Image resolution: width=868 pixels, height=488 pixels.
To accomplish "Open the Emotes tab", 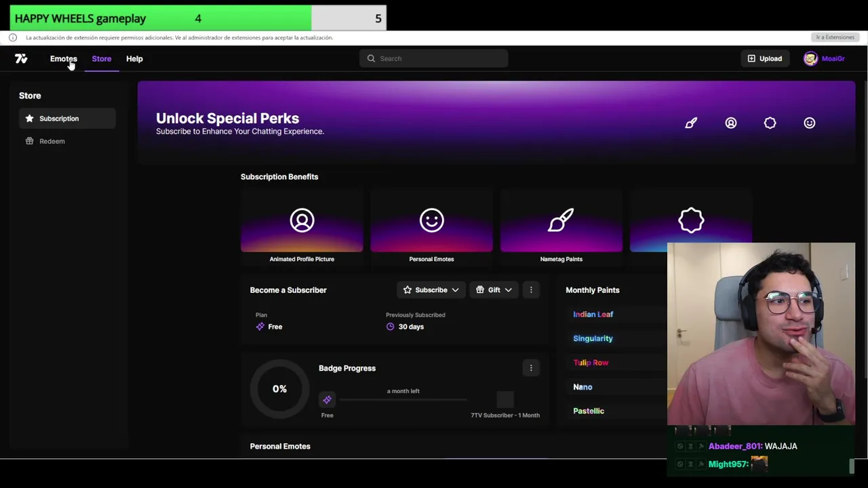I will click(64, 59).
